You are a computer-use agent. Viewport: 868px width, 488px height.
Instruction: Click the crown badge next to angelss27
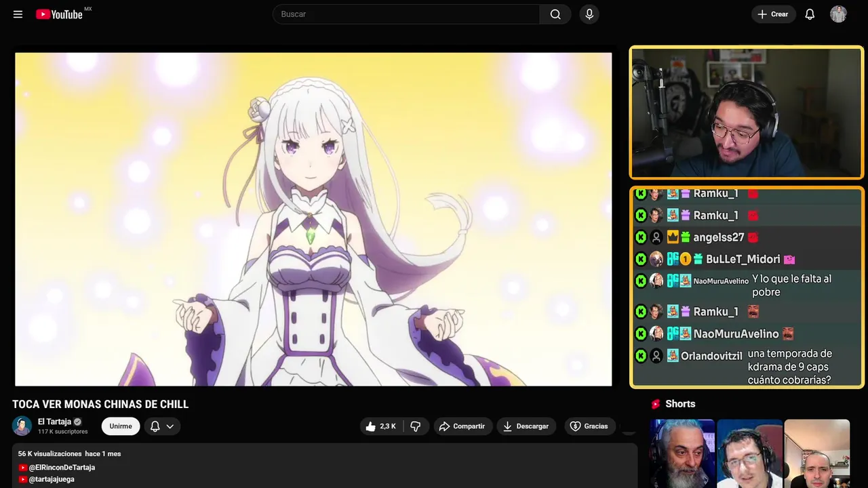672,238
